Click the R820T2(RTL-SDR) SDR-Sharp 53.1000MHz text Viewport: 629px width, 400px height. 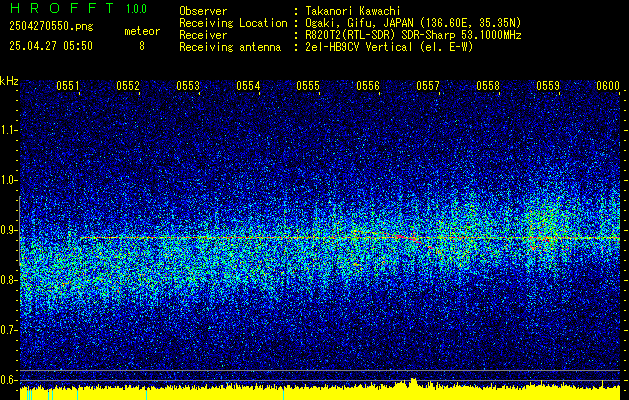[413, 35]
